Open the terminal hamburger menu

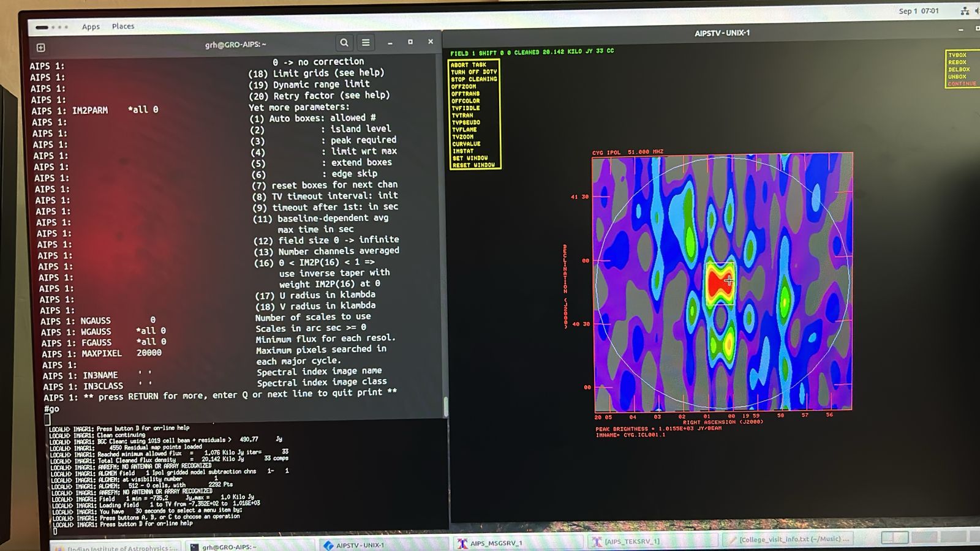click(366, 43)
